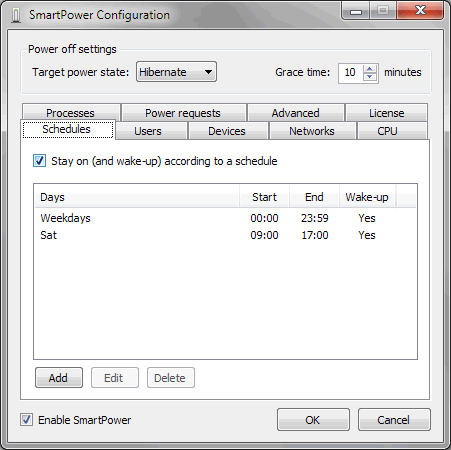Decrease grace time with down arrow
Viewport: 451px width, 450px height.
click(370, 77)
